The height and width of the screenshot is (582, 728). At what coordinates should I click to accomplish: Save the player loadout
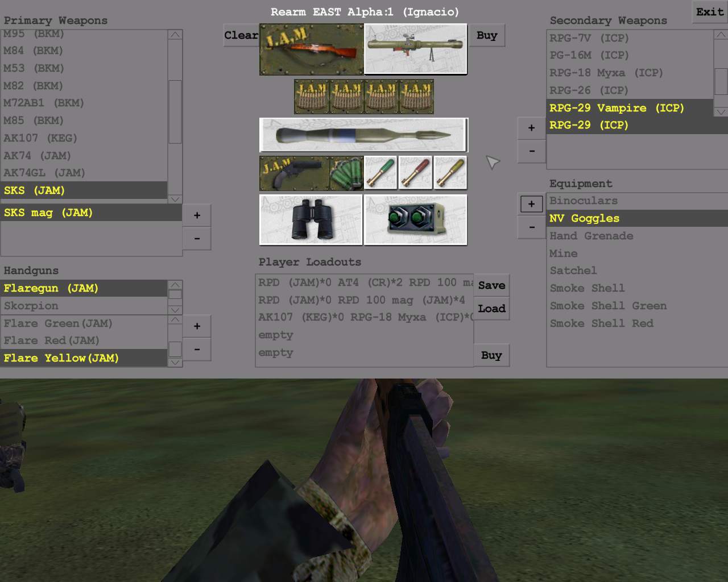tap(491, 285)
